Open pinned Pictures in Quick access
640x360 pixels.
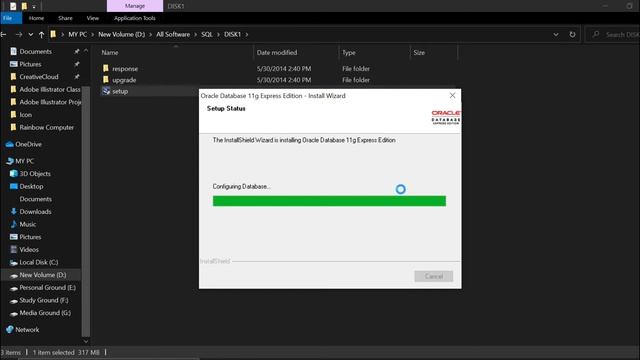click(x=30, y=64)
